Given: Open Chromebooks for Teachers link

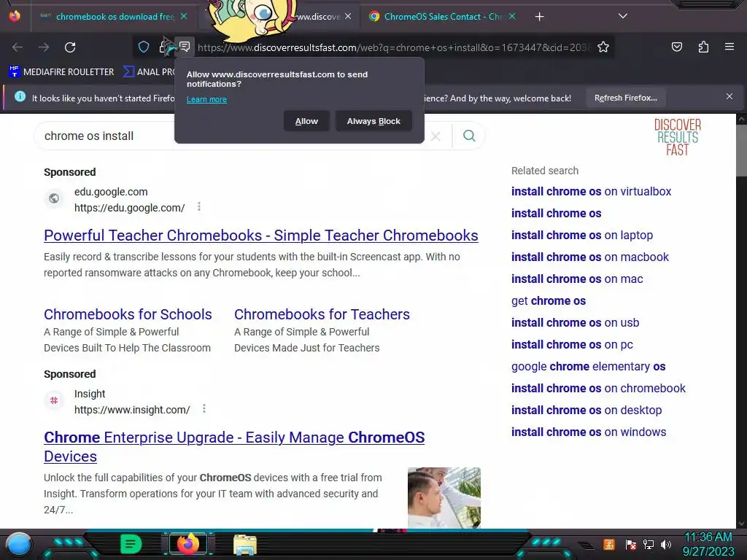Looking at the screenshot, I should pyautogui.click(x=322, y=314).
